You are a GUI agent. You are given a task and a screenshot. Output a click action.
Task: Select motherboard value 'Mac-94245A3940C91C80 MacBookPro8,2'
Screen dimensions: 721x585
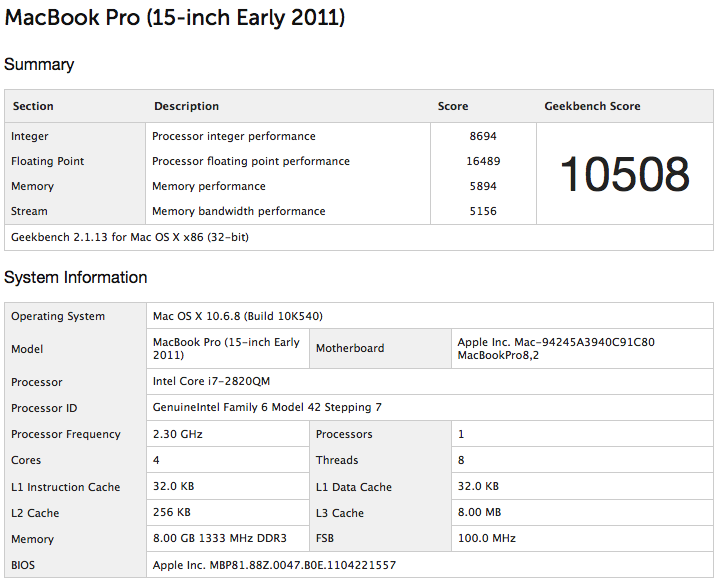[x=556, y=349]
